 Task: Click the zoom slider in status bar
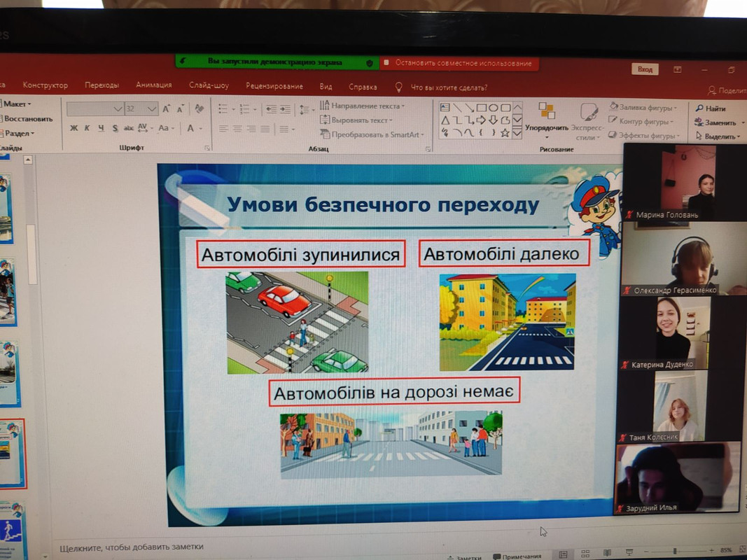tap(675, 551)
